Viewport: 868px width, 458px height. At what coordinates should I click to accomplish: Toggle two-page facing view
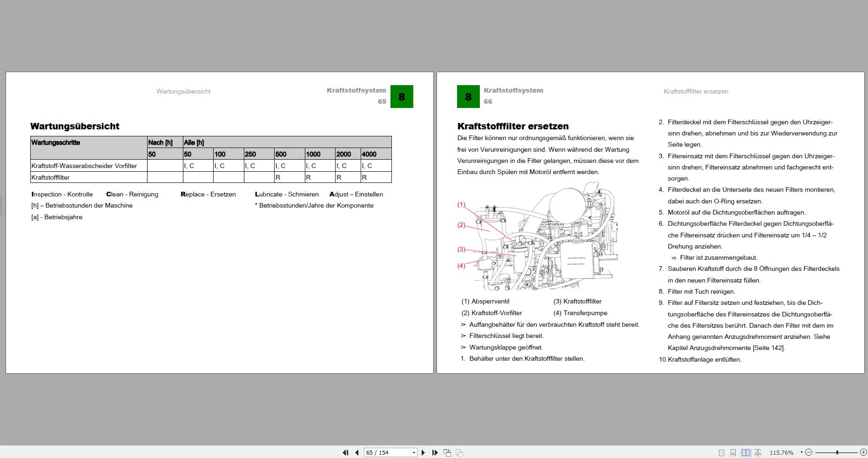[746, 452]
